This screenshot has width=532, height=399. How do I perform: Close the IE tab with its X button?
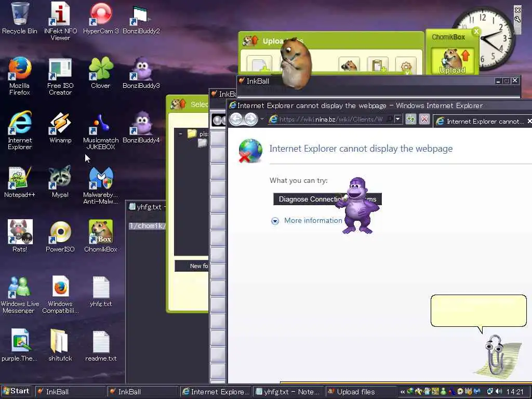point(529,121)
